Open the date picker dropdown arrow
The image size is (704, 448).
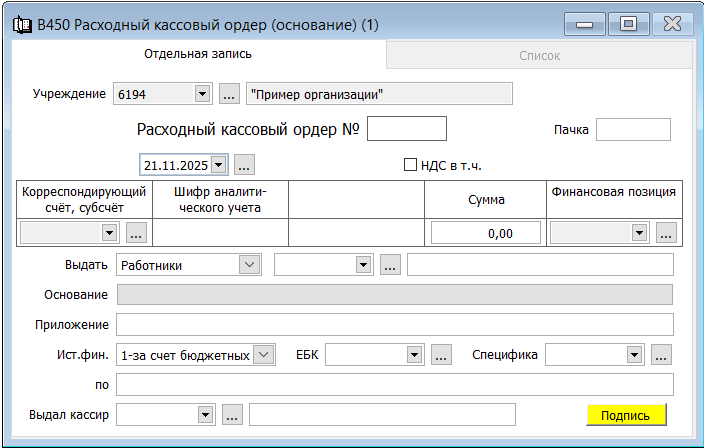pyautogui.click(x=219, y=164)
